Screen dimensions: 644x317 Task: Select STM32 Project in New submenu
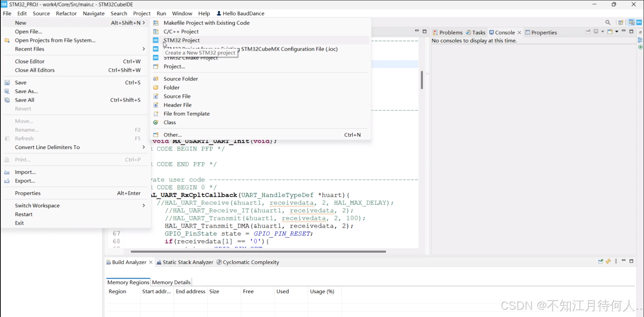tap(260, 40)
